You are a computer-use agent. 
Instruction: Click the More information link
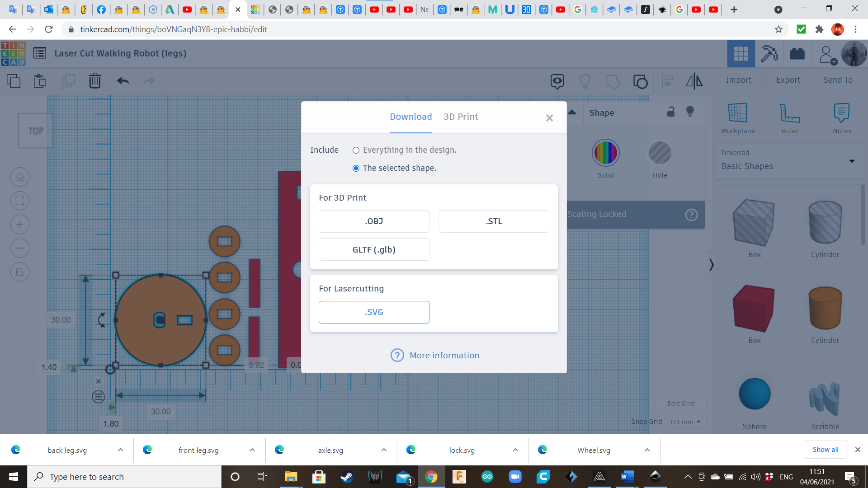[x=444, y=356]
